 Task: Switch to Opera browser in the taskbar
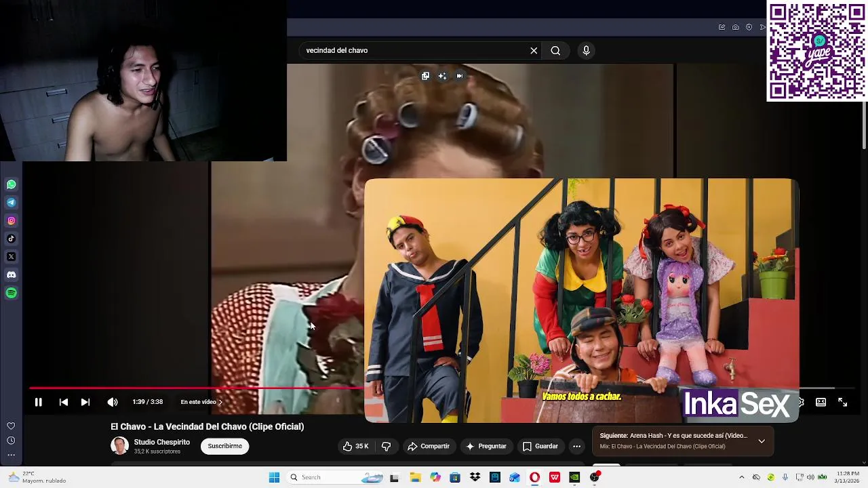coord(534,477)
